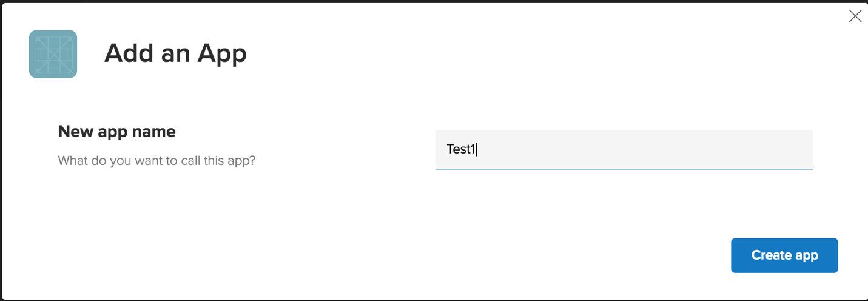This screenshot has width=868, height=301.
Task: Cancel app creation via the close icon
Action: (855, 16)
